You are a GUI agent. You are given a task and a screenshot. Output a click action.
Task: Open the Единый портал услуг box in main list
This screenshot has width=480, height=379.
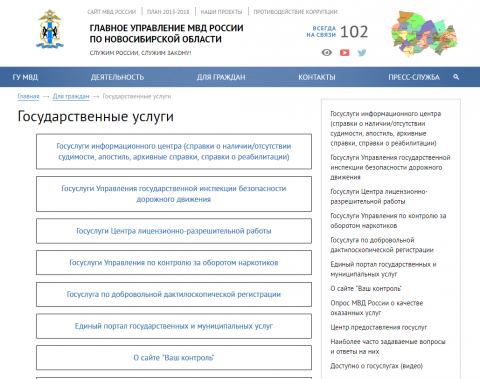point(174,326)
